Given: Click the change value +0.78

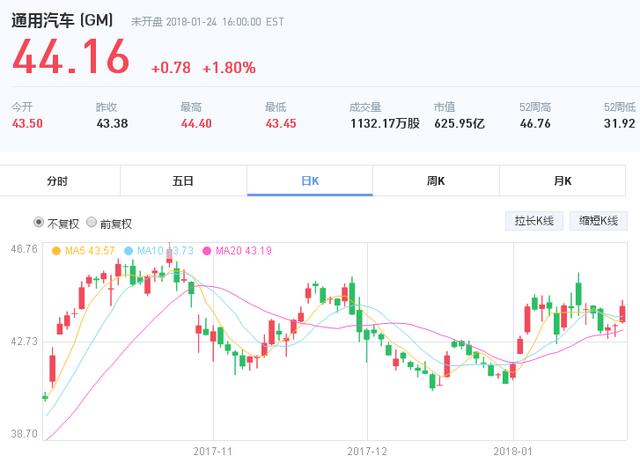Looking at the screenshot, I should pyautogui.click(x=171, y=68).
